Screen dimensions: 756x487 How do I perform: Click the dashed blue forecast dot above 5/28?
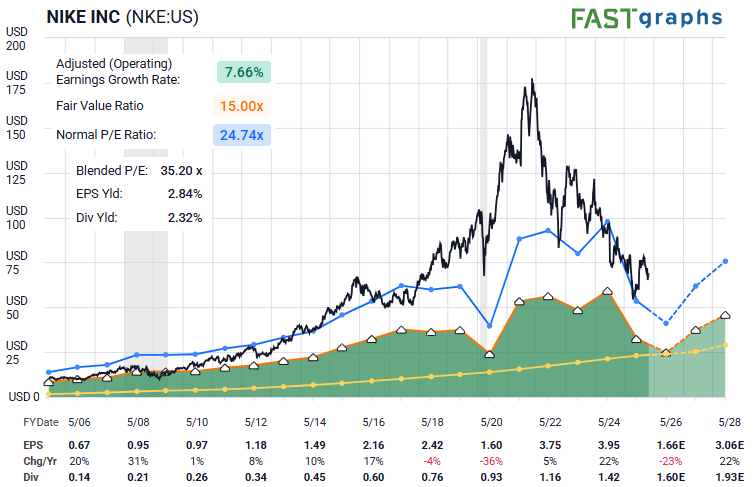(726, 261)
